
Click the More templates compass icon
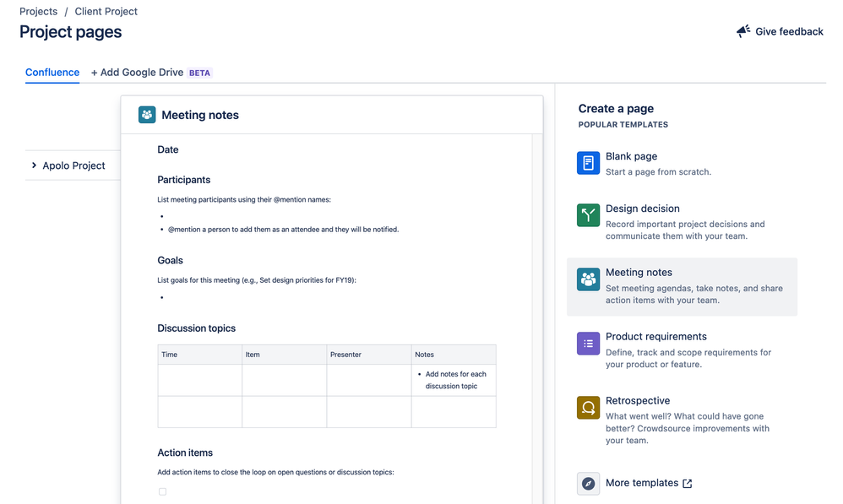[588, 483]
